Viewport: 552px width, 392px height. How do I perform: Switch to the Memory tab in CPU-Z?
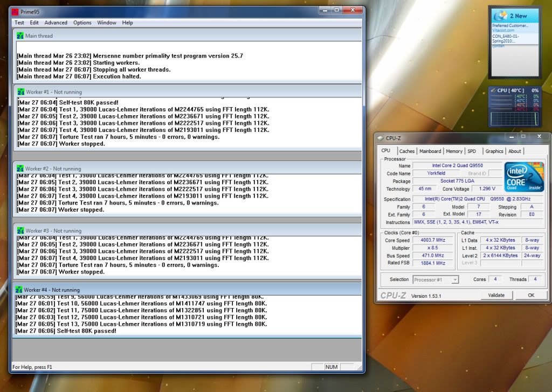click(x=454, y=151)
